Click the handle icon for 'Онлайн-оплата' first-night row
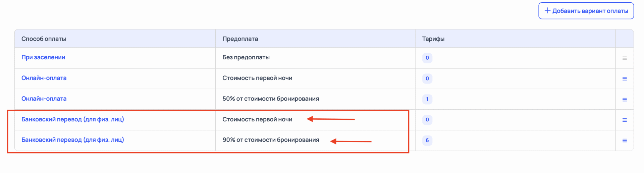644x173 pixels. [625, 79]
